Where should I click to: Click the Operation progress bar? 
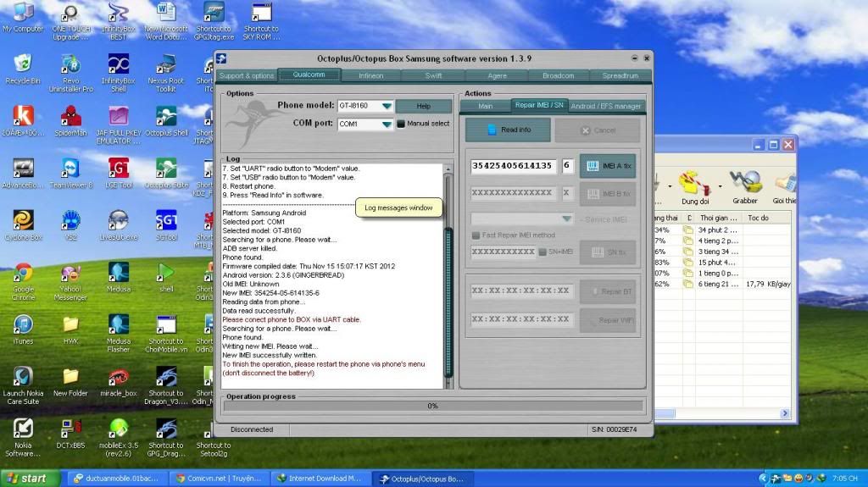pyautogui.click(x=433, y=407)
